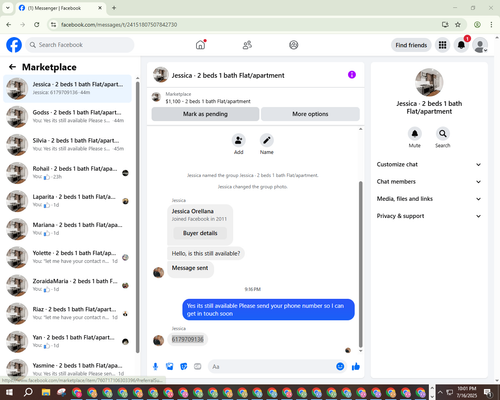Image resolution: width=500 pixels, height=400 pixels.
Task: Open the account profile avatar menu
Action: (x=480, y=45)
